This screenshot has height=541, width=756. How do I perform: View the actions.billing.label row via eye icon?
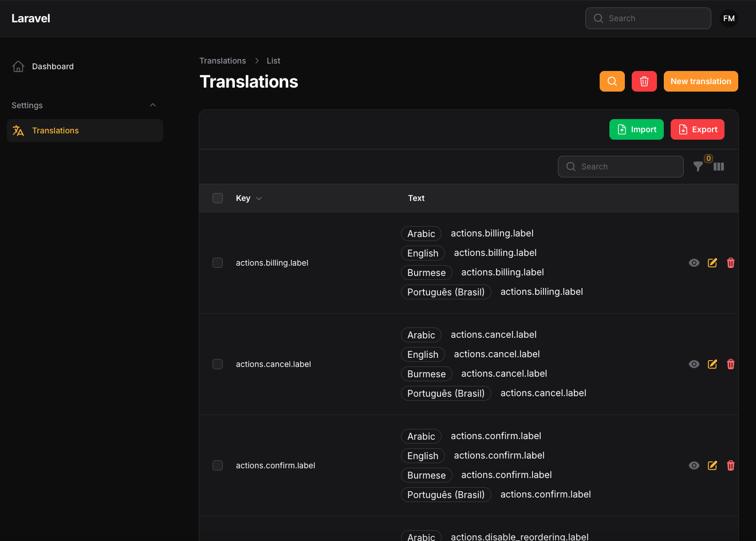tap(694, 263)
